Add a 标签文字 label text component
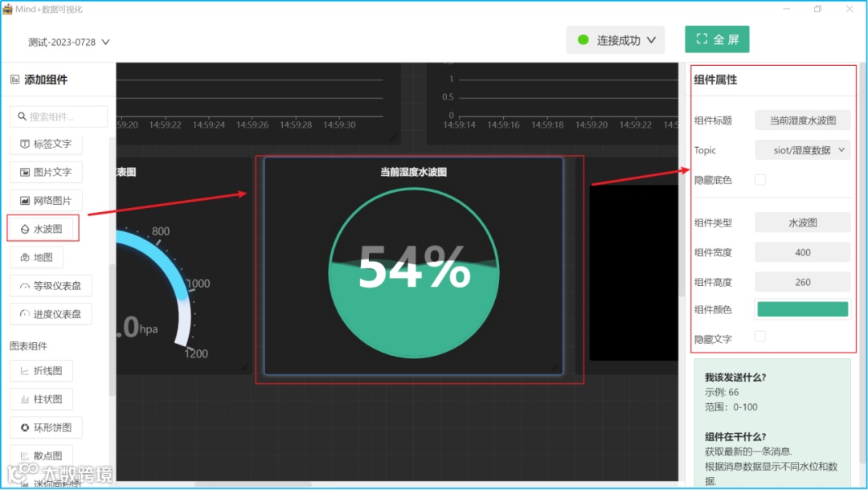 [46, 145]
